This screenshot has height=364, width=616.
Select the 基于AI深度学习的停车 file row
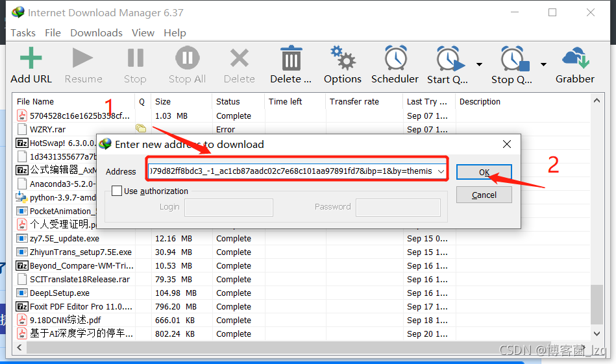(301, 334)
